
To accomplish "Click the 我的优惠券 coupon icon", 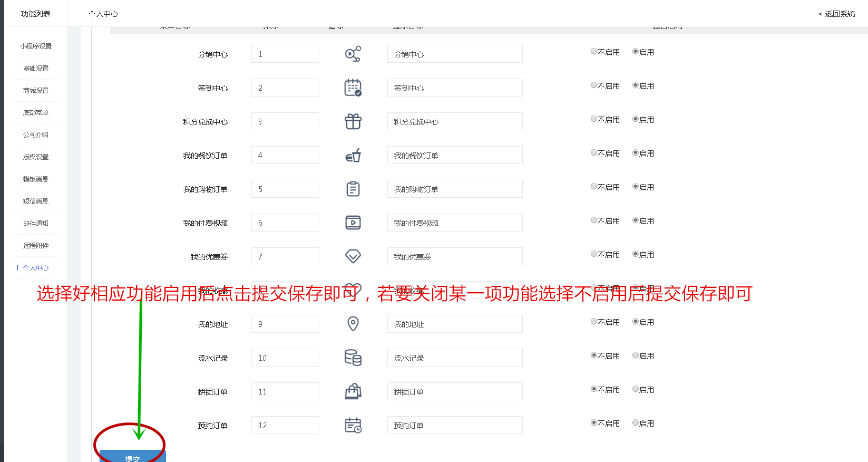I will [353, 256].
